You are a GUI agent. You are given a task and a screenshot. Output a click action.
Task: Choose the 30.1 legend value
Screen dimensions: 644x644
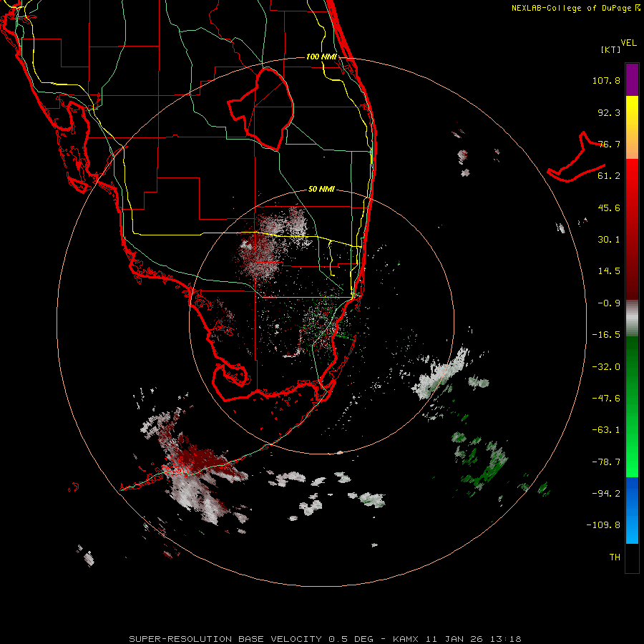(609, 240)
